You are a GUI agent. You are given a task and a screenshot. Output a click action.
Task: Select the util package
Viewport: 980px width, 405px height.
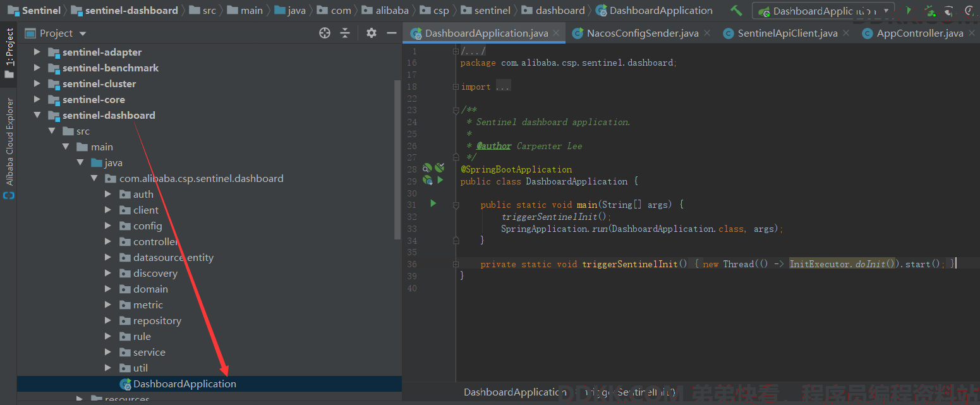pos(140,368)
